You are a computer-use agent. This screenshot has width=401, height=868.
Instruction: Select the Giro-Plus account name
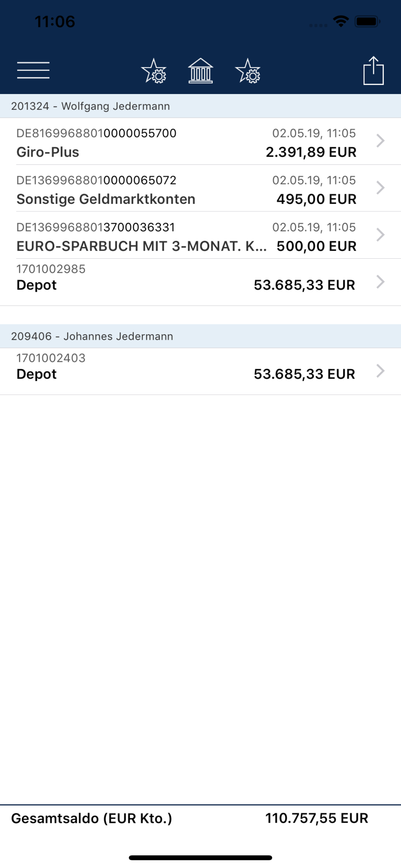tap(48, 152)
